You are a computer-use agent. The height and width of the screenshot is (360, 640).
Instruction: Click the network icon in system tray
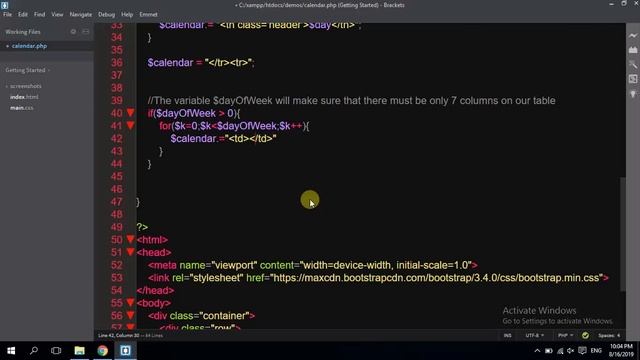coord(560,351)
